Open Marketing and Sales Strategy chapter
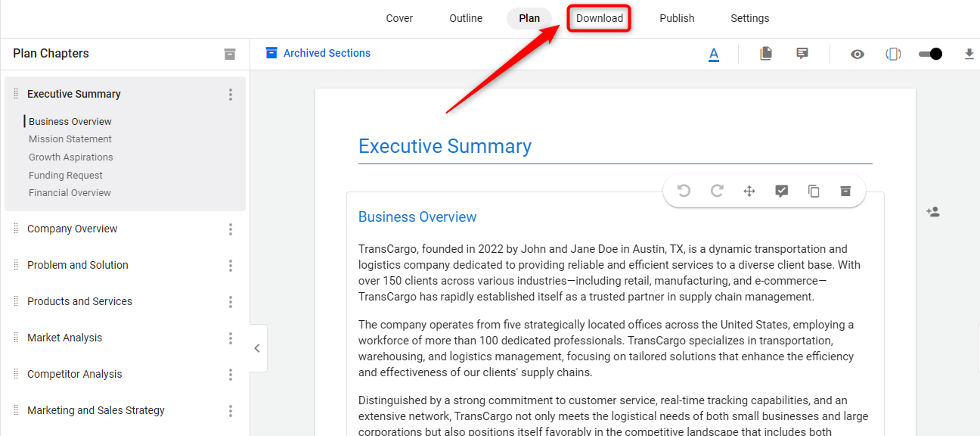Viewport: 980px width, 436px height. point(96,410)
